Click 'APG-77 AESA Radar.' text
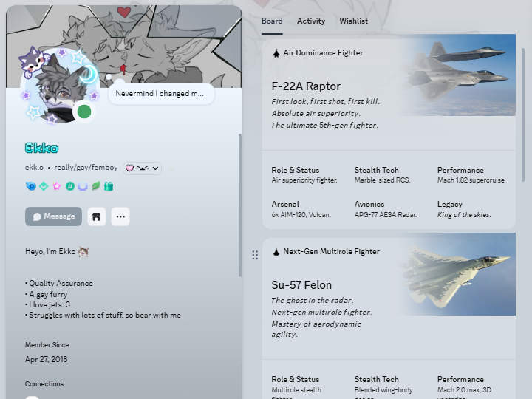This screenshot has width=532, height=399. click(x=386, y=215)
